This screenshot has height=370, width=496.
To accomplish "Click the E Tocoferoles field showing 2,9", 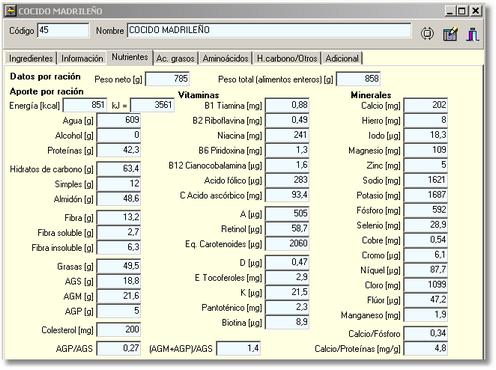I will [287, 277].
